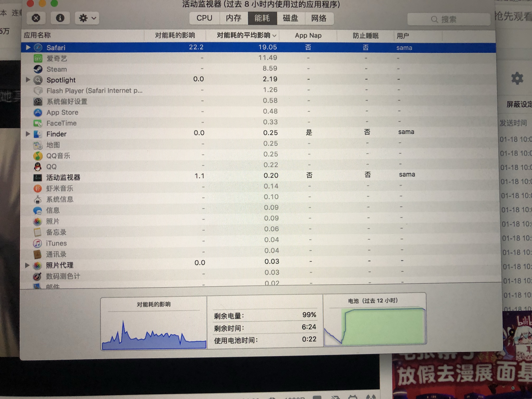This screenshot has width=532, height=399.
Task: Expand the Finder row disclosure triangle
Action: click(28, 134)
